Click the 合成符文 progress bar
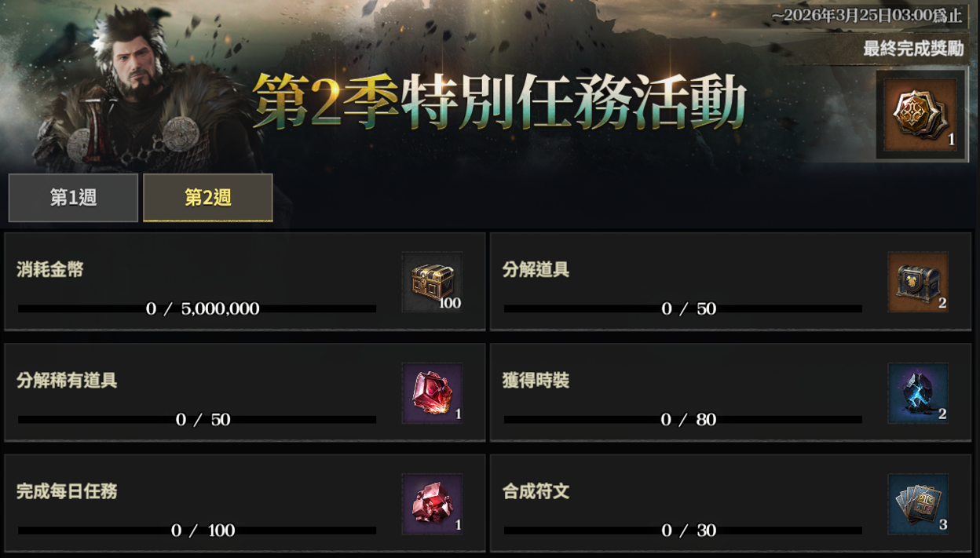Screen dimensions: 980x558 (x=683, y=531)
